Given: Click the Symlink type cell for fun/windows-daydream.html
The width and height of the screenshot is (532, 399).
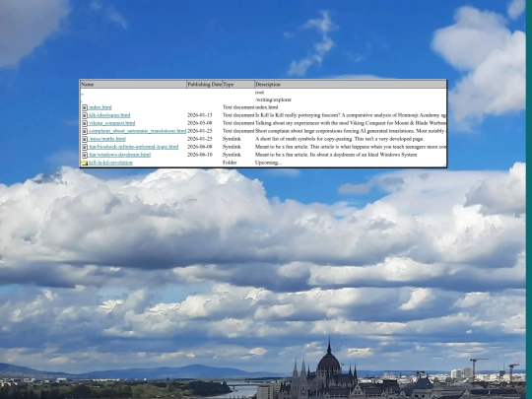Looking at the screenshot, I should 232,155.
